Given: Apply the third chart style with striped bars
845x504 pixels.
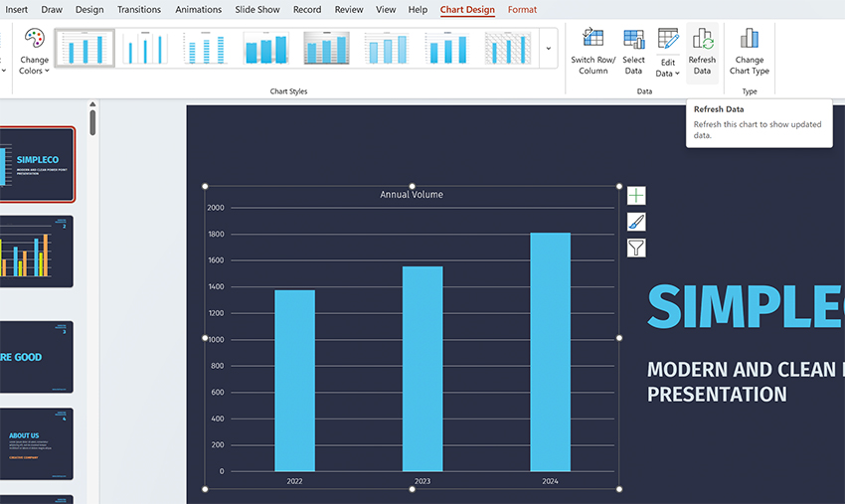Looking at the screenshot, I should [206, 48].
